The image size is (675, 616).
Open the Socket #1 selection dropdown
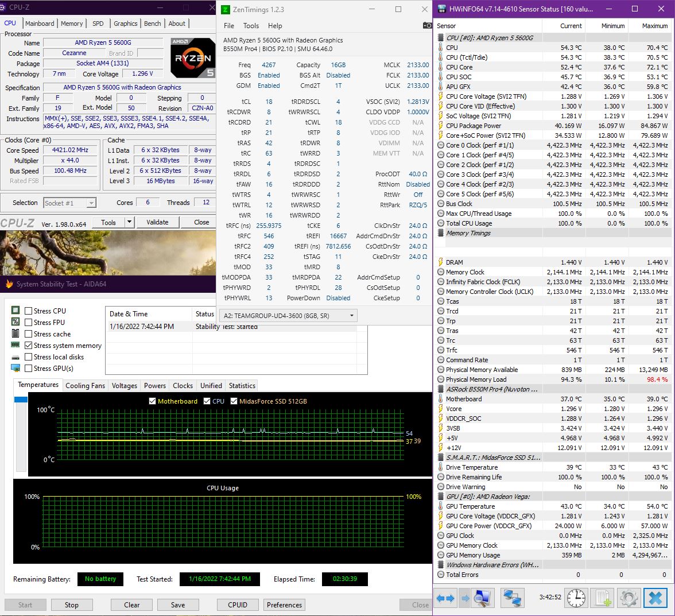coord(70,203)
